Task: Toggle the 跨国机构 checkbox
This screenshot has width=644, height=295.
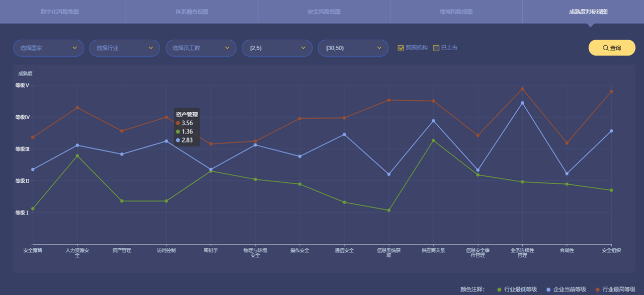Action: pyautogui.click(x=401, y=48)
